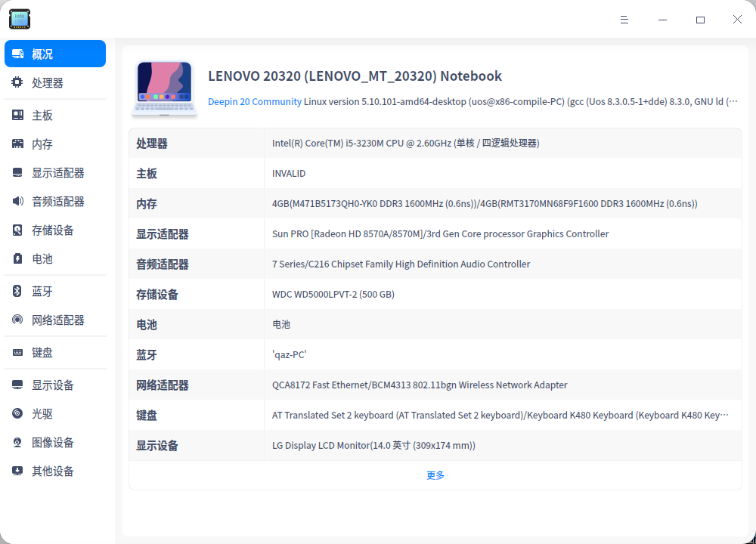
Task: Click the 主板 motherboard icon
Action: point(17,115)
